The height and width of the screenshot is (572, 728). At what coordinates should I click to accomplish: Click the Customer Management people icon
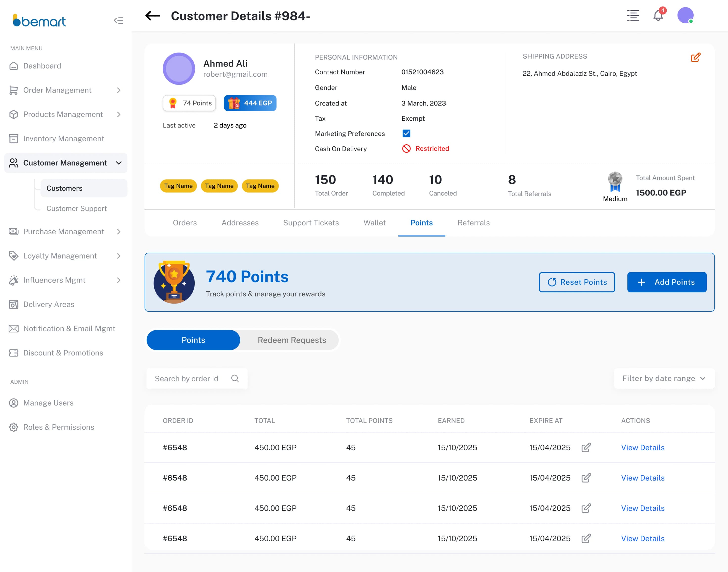click(x=13, y=163)
